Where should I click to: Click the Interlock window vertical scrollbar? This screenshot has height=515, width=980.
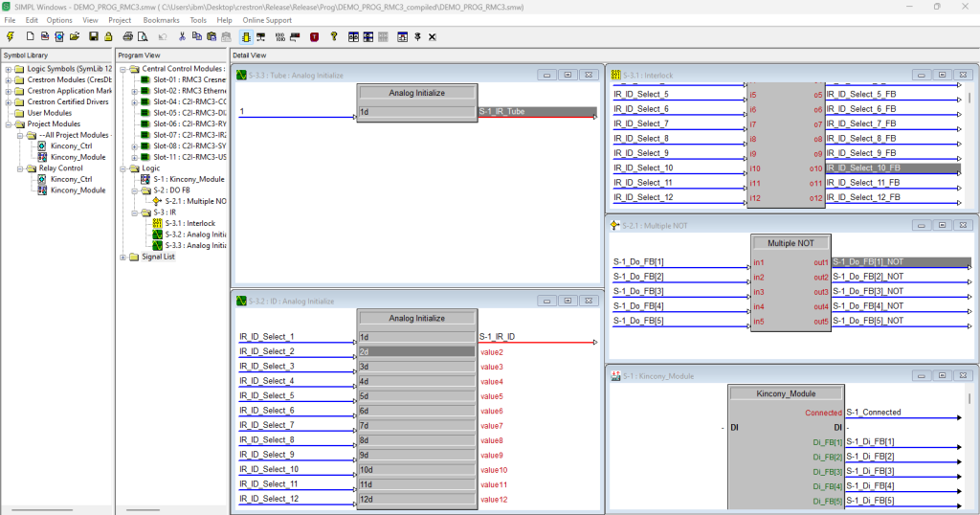[x=969, y=145]
